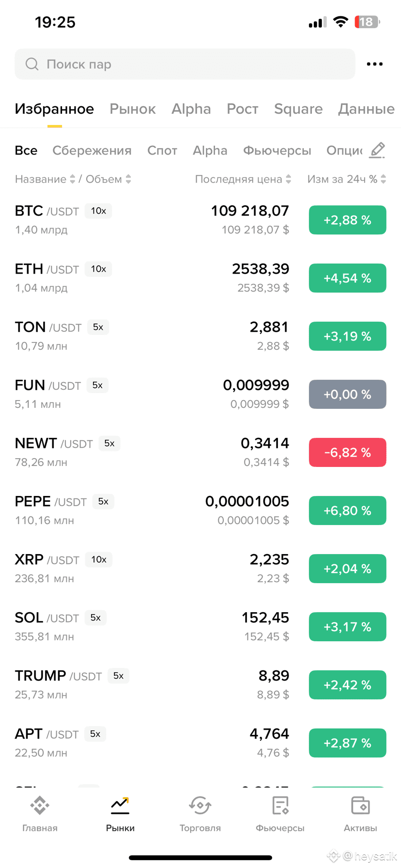Tap the magnifier icon in search bar
Image resolution: width=401 pixels, height=868 pixels.
[x=32, y=64]
